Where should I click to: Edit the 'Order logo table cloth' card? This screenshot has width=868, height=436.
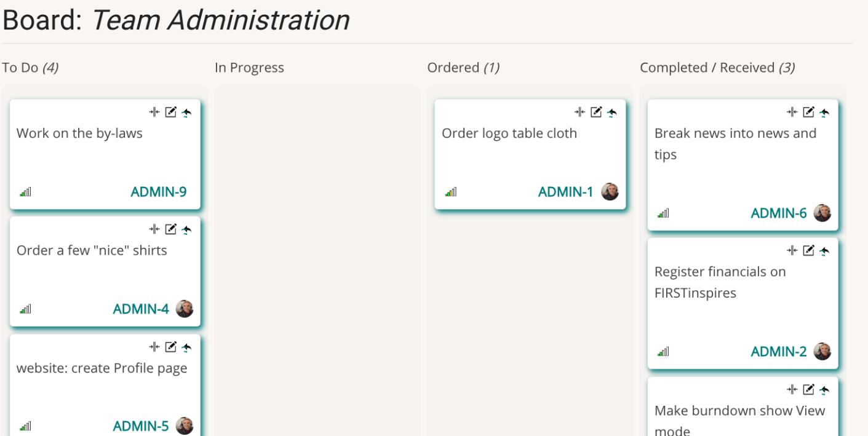tap(595, 112)
